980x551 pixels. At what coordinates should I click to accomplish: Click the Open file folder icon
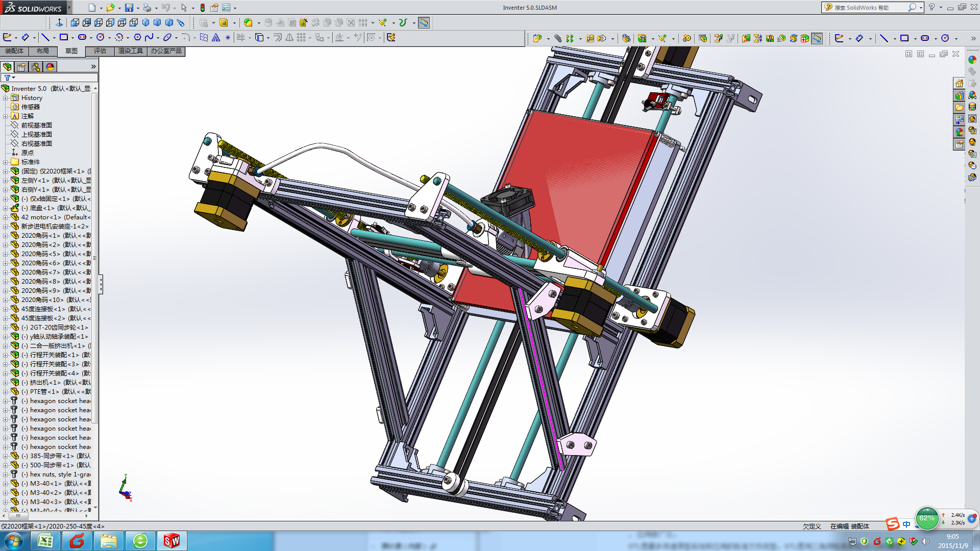110,8
